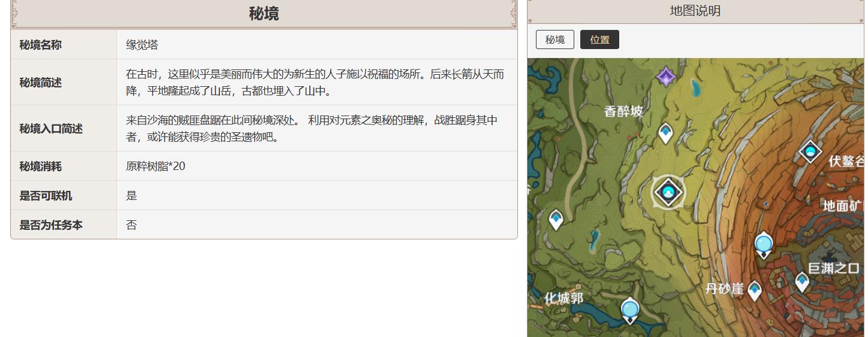Click the purple Statue of the Seven icon

point(666,77)
